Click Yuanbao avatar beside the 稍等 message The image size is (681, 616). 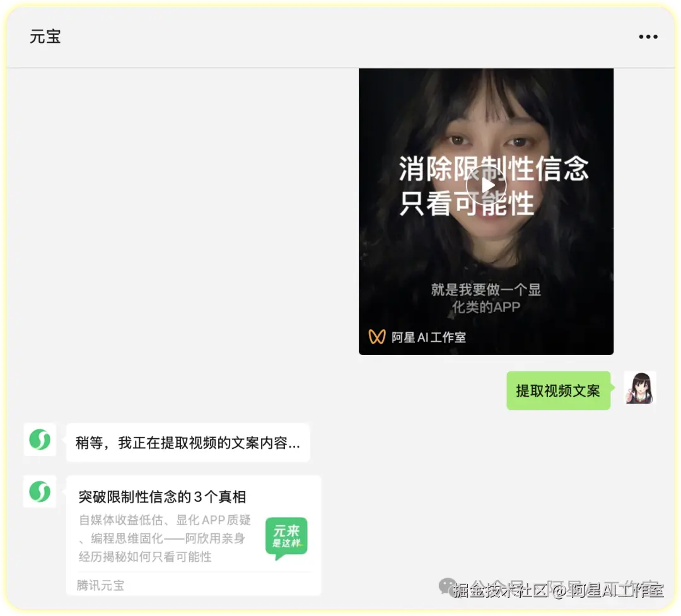click(x=40, y=439)
